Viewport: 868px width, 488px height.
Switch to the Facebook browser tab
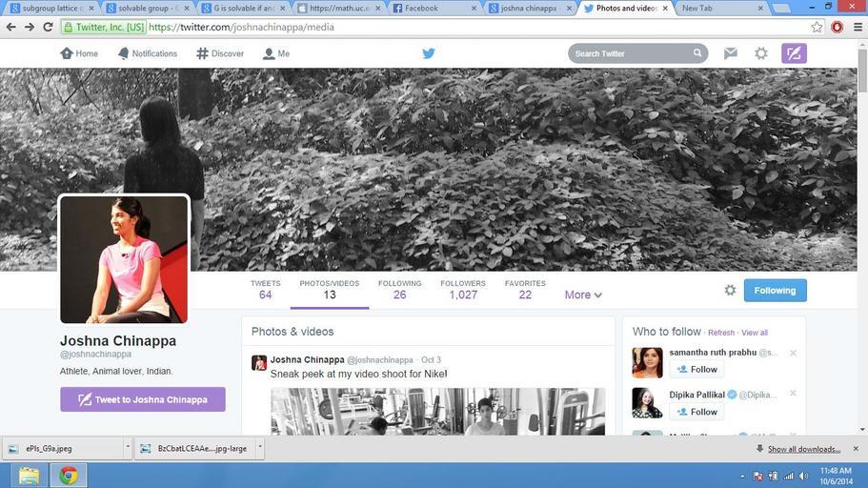pos(430,8)
